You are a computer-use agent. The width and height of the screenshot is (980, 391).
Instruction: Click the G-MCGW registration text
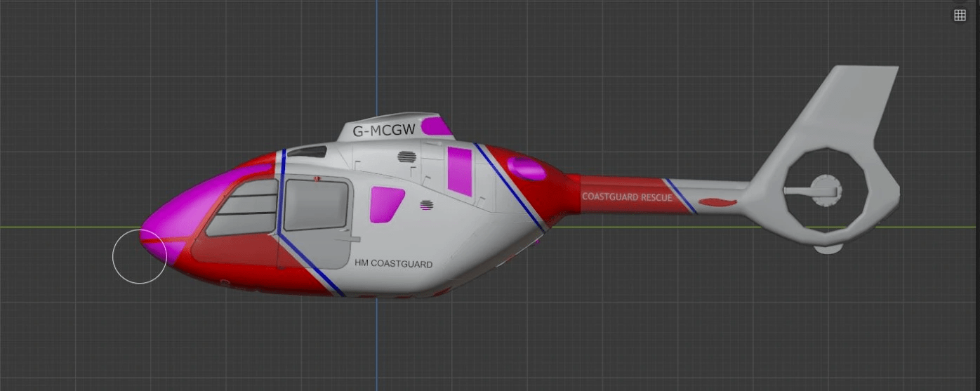tap(384, 130)
